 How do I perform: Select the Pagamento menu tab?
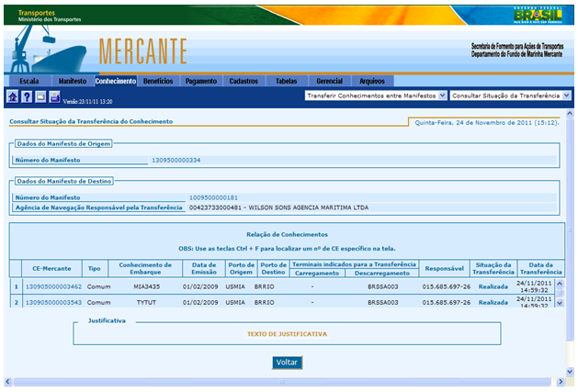click(200, 81)
